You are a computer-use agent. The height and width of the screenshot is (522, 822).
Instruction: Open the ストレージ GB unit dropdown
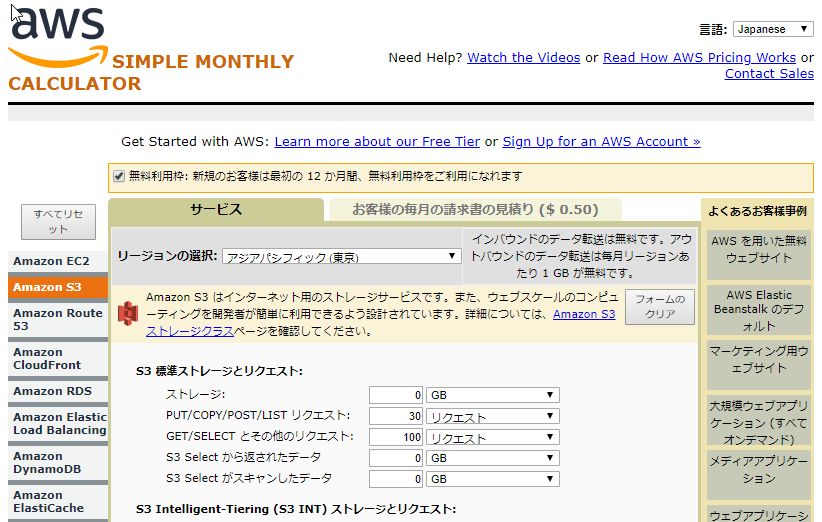tap(492, 395)
